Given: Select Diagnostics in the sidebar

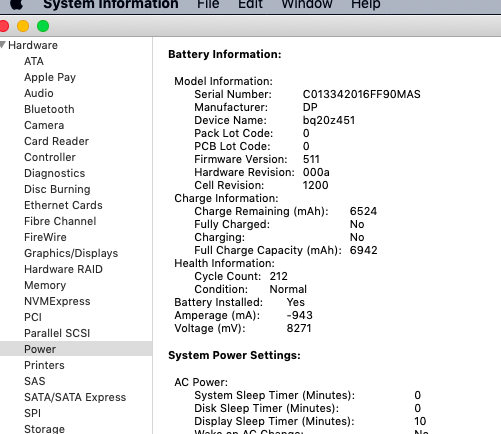Looking at the screenshot, I should coord(55,173).
